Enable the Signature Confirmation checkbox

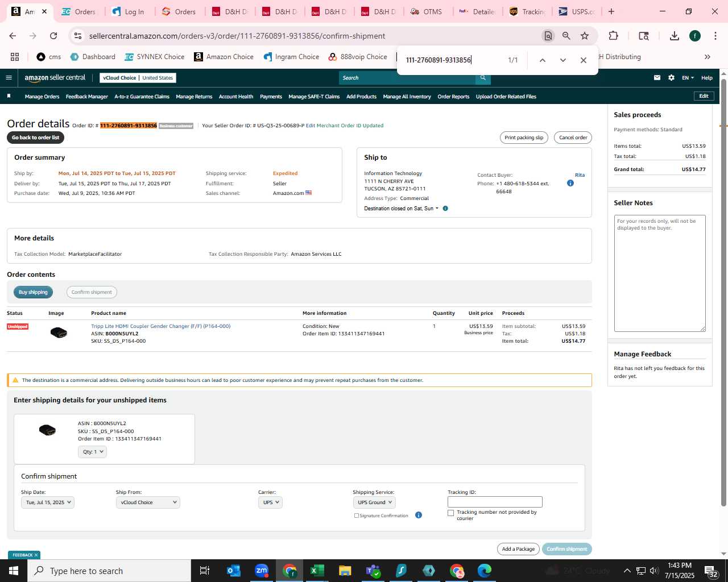point(357,516)
